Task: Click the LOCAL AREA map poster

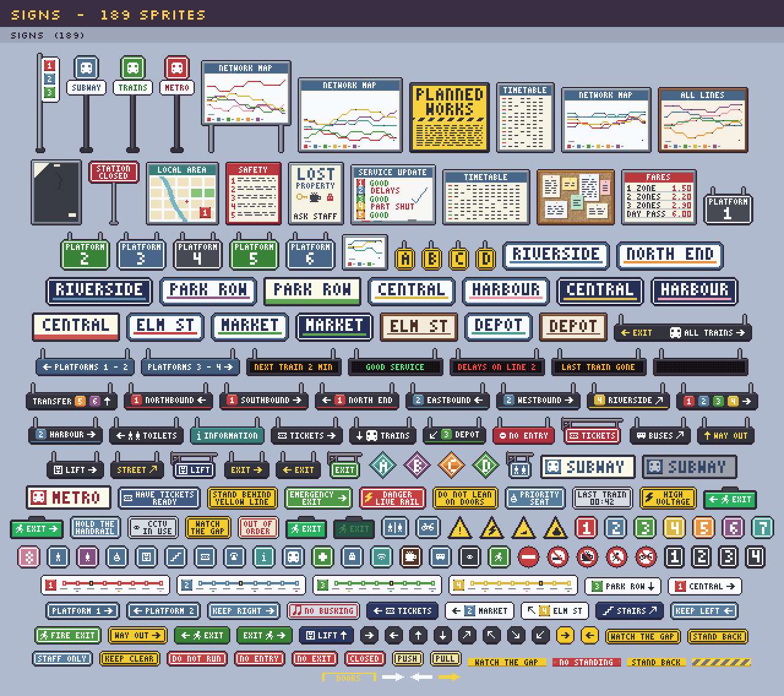Action: pyautogui.click(x=183, y=194)
